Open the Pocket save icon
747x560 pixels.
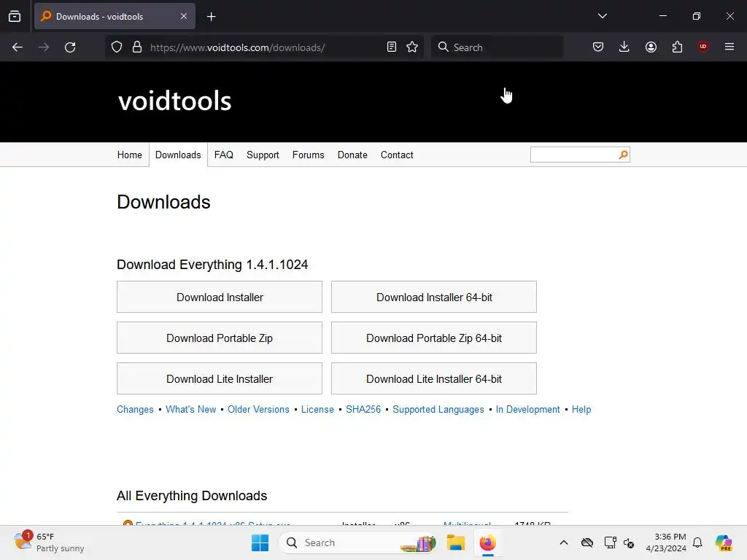[598, 47]
